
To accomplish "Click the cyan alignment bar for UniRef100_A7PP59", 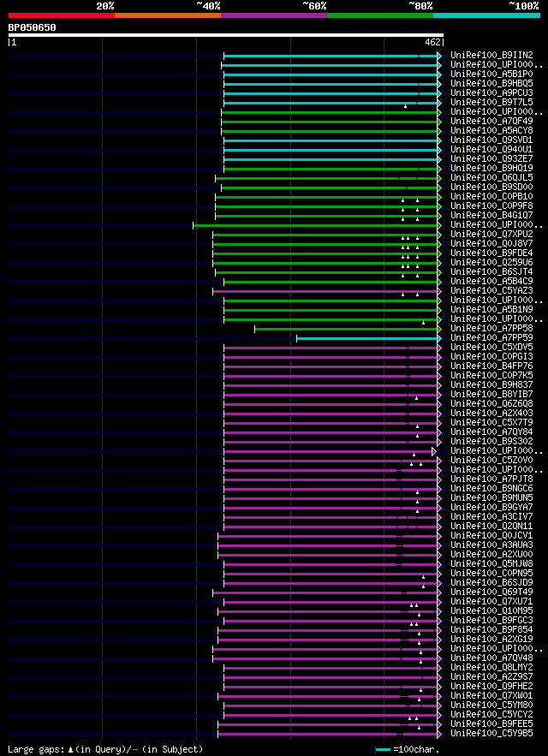I will coord(367,339).
